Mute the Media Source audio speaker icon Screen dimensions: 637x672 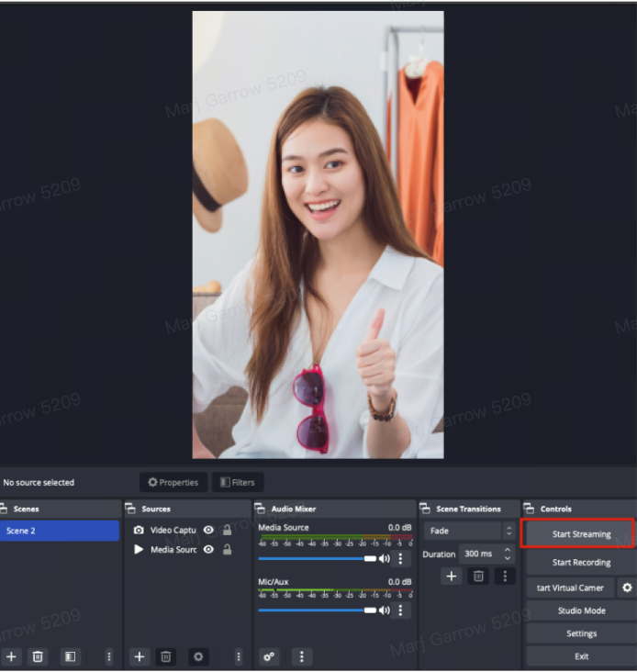pyautogui.click(x=384, y=558)
